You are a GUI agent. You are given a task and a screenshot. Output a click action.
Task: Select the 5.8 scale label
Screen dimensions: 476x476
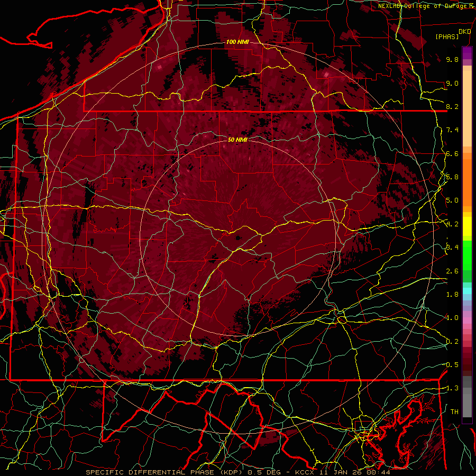tap(452, 177)
